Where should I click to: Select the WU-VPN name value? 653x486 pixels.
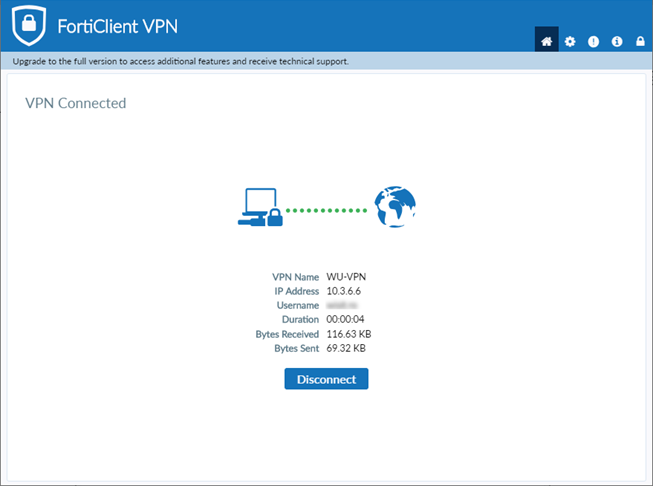344,277
